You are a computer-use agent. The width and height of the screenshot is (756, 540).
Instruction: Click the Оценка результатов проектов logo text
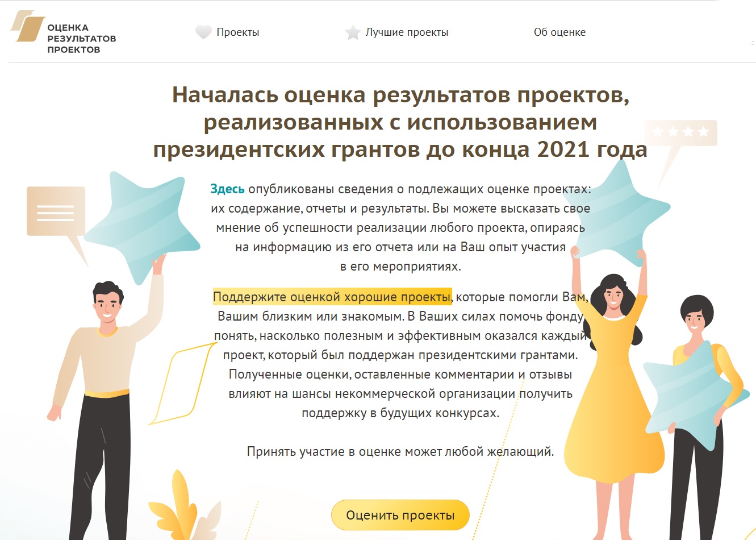click(81, 39)
